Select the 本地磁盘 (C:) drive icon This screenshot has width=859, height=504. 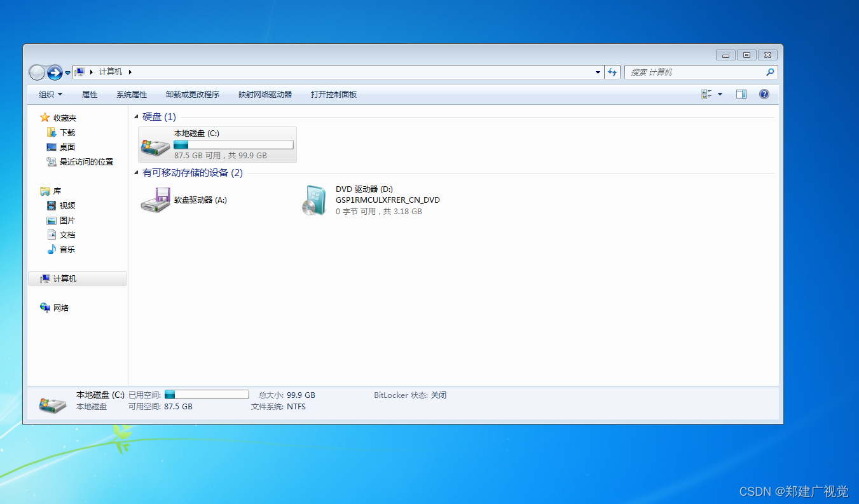point(155,146)
